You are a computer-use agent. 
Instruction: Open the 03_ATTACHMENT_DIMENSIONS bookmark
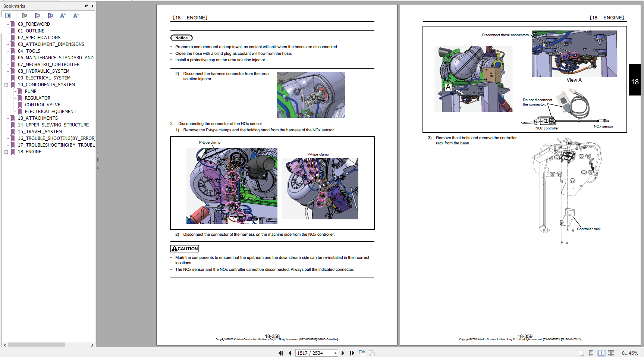click(x=51, y=44)
